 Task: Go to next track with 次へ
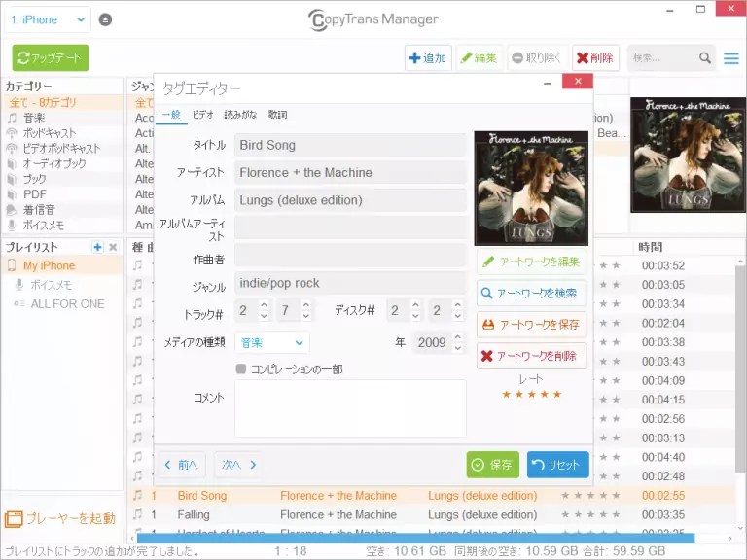(x=238, y=465)
